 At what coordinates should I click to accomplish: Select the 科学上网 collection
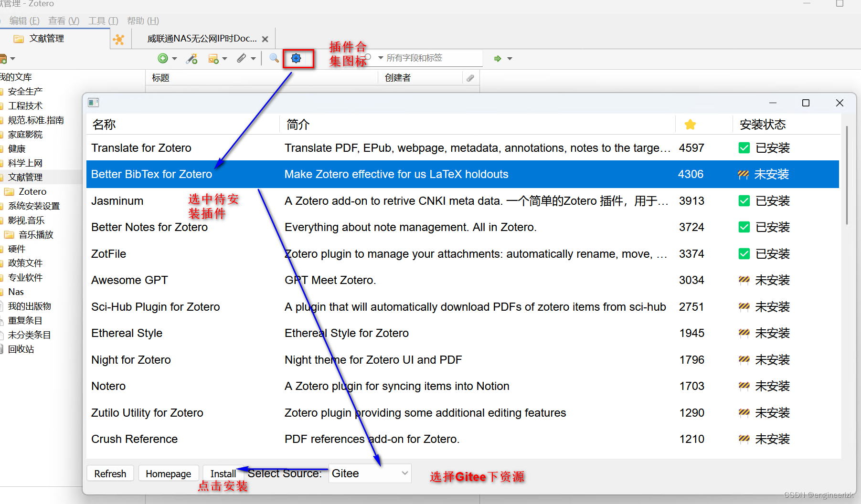pos(25,163)
